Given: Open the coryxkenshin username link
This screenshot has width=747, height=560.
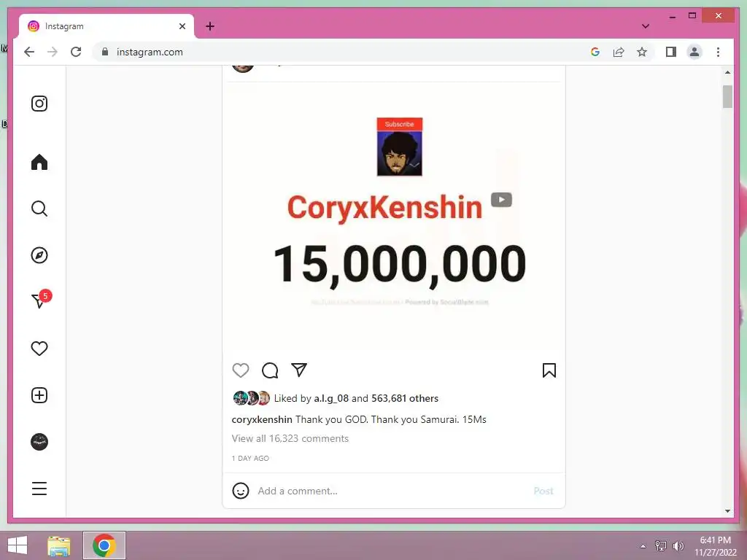Looking at the screenshot, I should point(262,419).
